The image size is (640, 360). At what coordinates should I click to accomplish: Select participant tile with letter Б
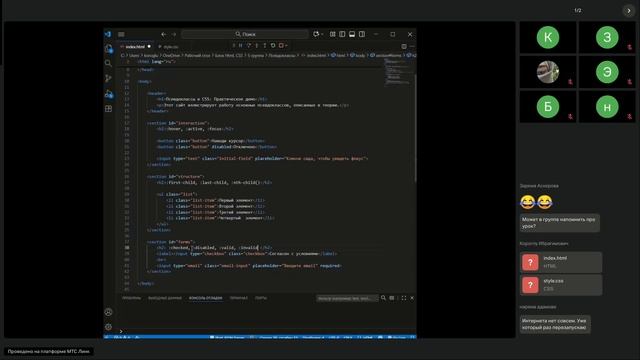pos(548,107)
